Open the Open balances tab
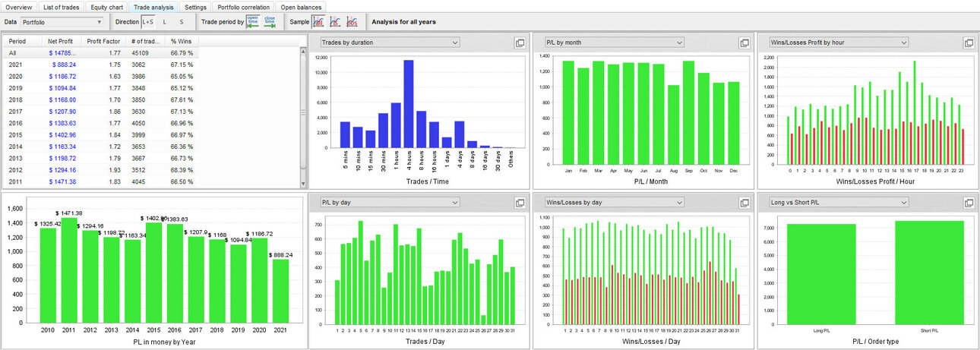Viewport: 980px width, 350px height. [302, 6]
